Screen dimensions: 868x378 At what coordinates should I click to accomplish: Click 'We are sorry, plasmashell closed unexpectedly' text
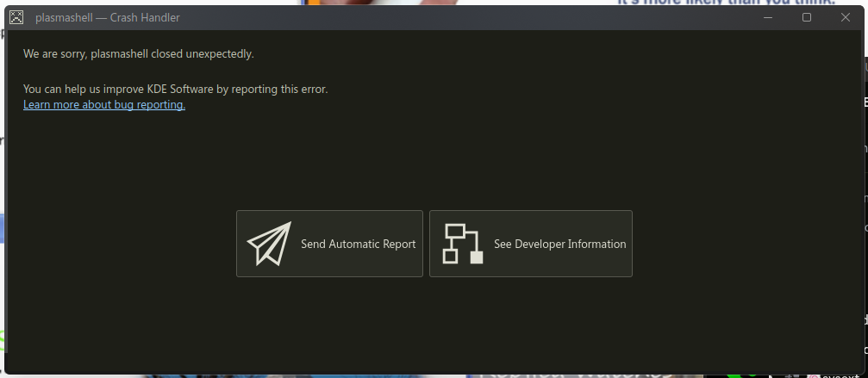(139, 54)
